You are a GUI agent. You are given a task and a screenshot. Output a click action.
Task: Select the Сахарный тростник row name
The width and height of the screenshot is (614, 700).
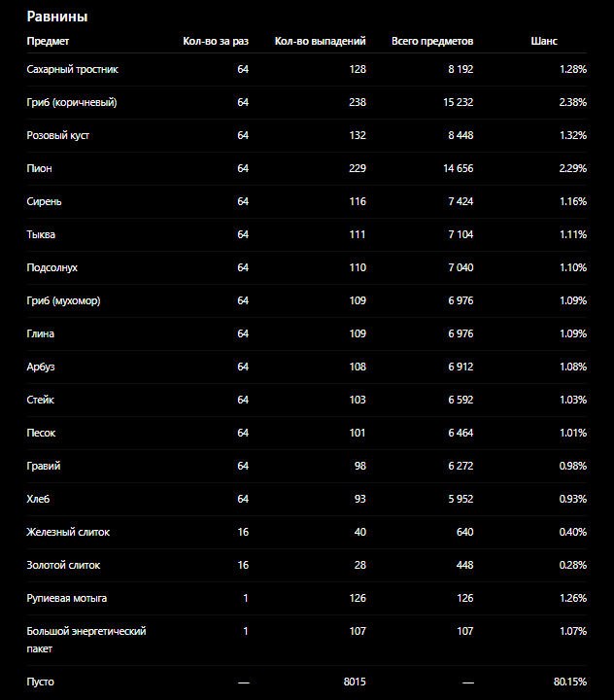coord(72,69)
